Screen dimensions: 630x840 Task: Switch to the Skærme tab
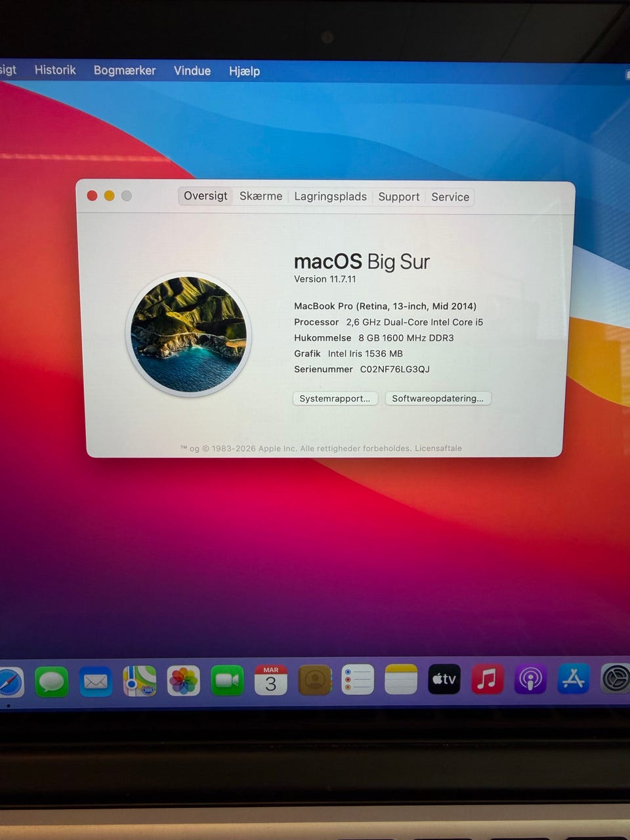[261, 196]
